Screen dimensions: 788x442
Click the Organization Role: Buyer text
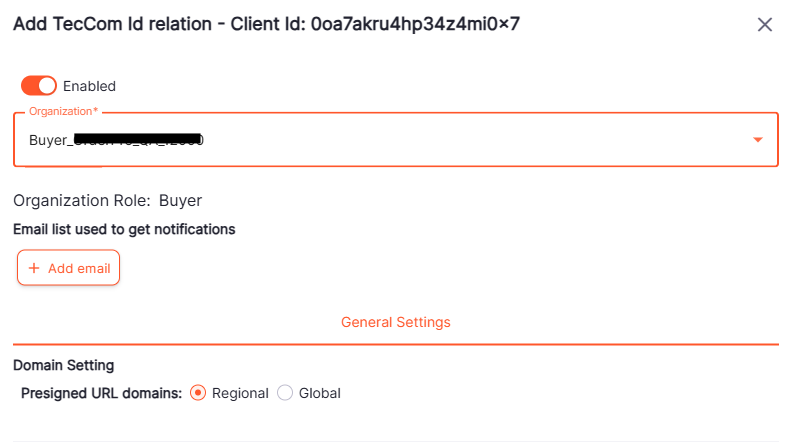(107, 200)
